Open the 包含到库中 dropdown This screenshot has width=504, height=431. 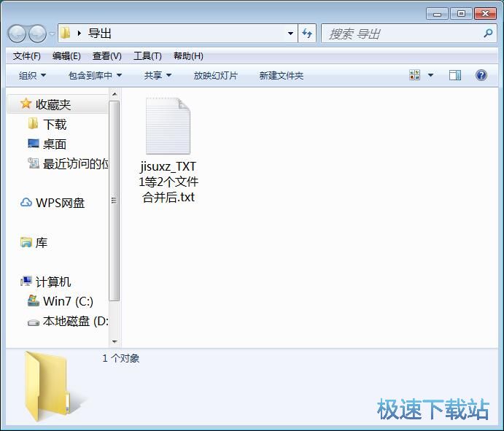point(95,76)
